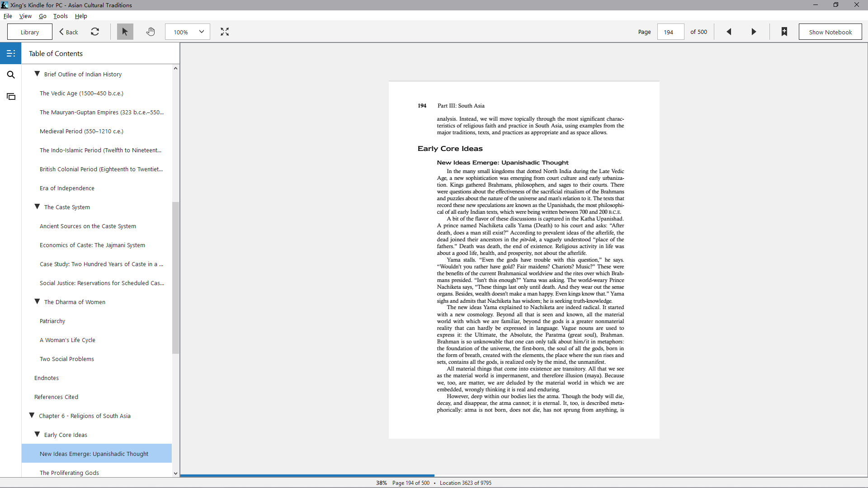Screen dimensions: 868x488
Task: Go to Social Justice: Reservations section
Action: coord(97,283)
